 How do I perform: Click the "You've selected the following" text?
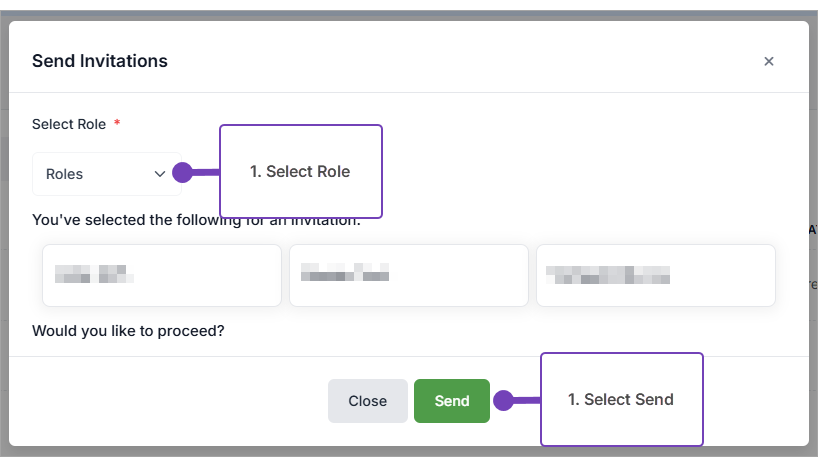(x=120, y=220)
